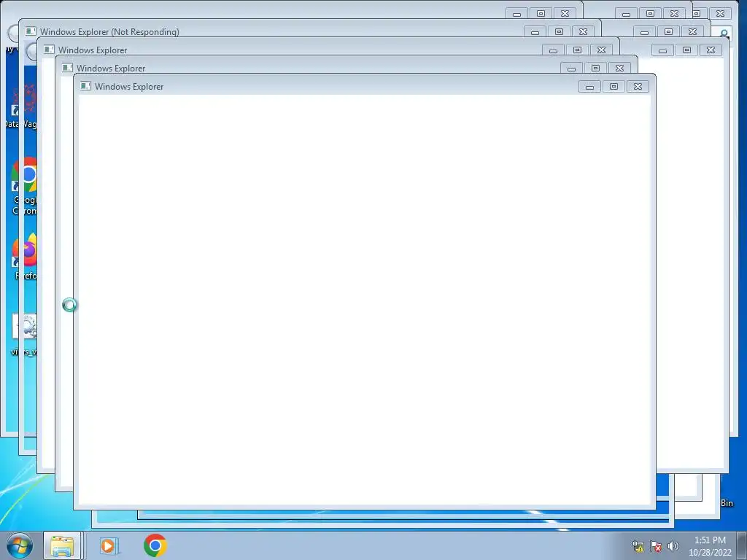Open Windows Explorer from the taskbar
This screenshot has height=560, width=747.
point(63,545)
